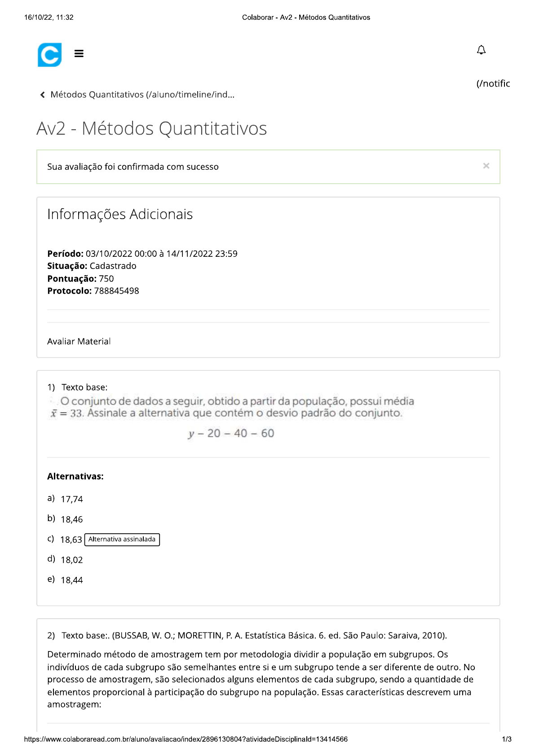The width and height of the screenshot is (535, 756).
Task: Click the /notific notifications link text
Action: pyautogui.click(x=493, y=84)
